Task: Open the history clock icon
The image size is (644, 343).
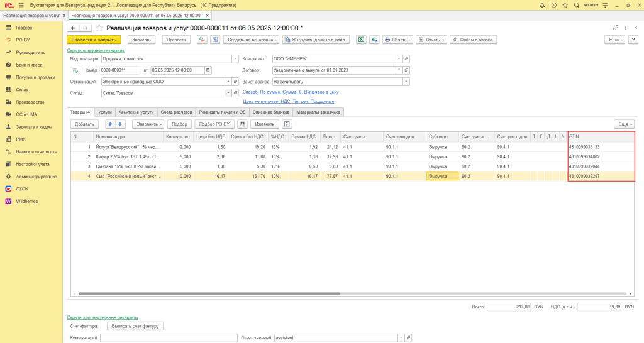Action: pyautogui.click(x=553, y=5)
